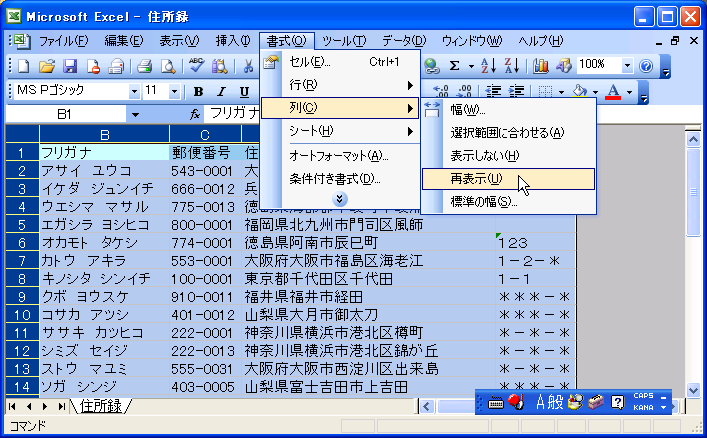This screenshot has height=438, width=707.
Task: Toggle KANA in the IME bar
Action: point(643,407)
